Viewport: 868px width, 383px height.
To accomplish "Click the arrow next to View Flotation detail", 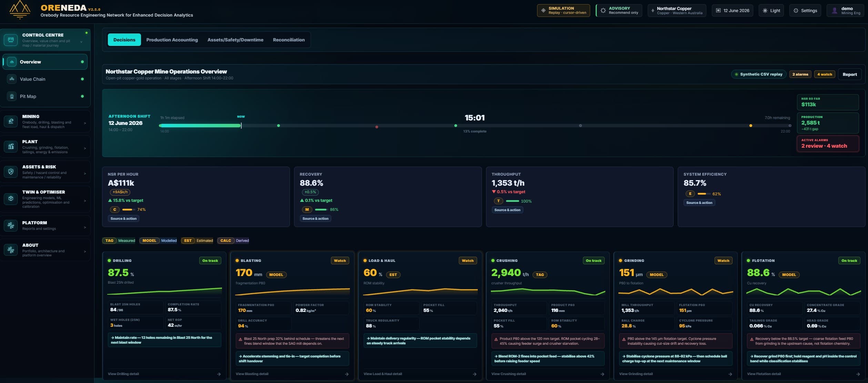I will [858, 374].
